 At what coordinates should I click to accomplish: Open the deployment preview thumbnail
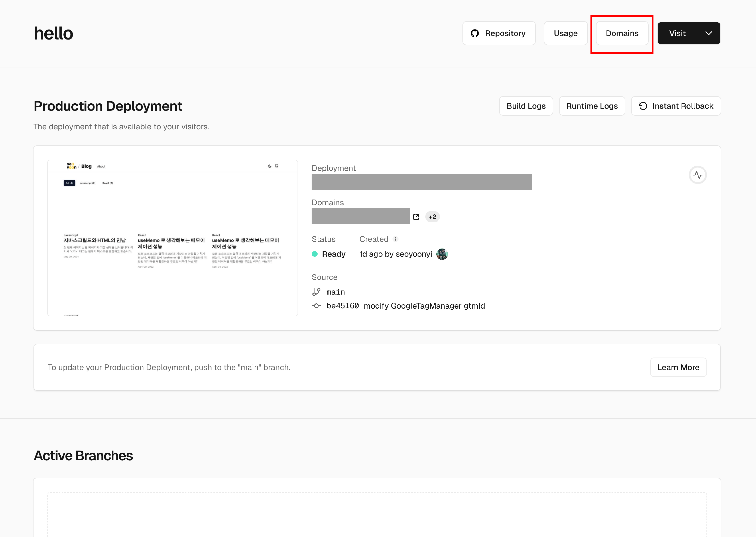coord(173,238)
